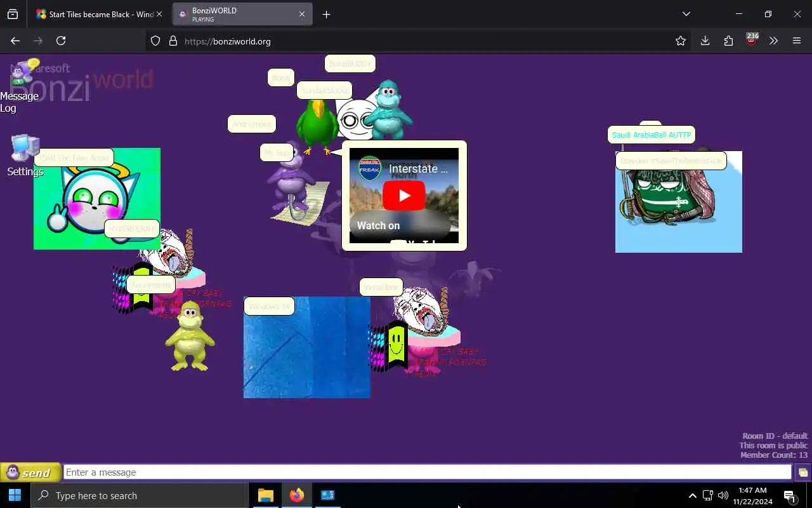Click the Room ID - default text
The height and width of the screenshot is (508, 812).
pos(775,436)
